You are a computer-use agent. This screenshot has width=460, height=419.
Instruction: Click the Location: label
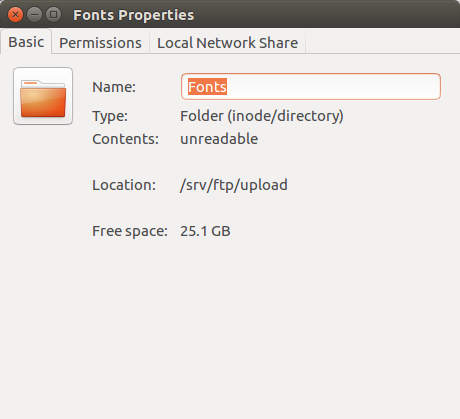click(124, 185)
